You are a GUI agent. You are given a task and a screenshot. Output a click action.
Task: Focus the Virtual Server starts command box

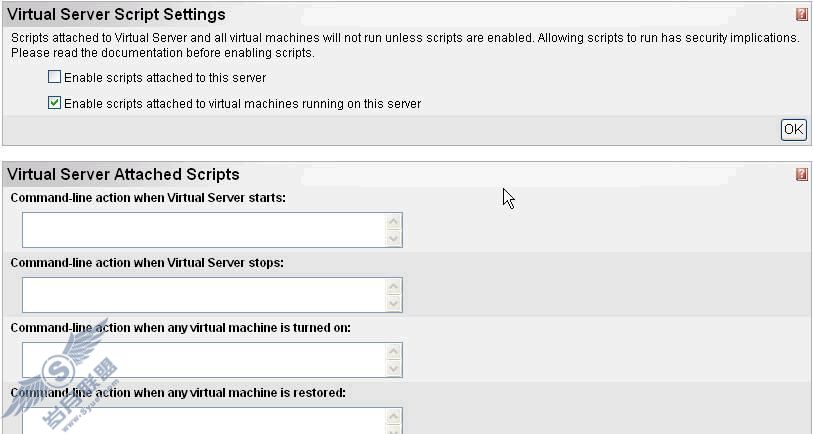212,230
